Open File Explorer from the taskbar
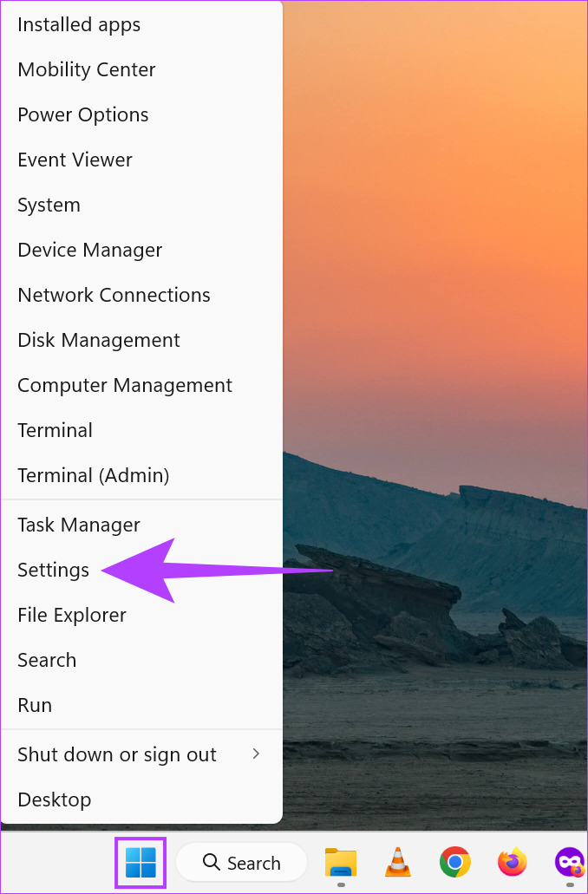The image size is (588, 894). coord(341,862)
